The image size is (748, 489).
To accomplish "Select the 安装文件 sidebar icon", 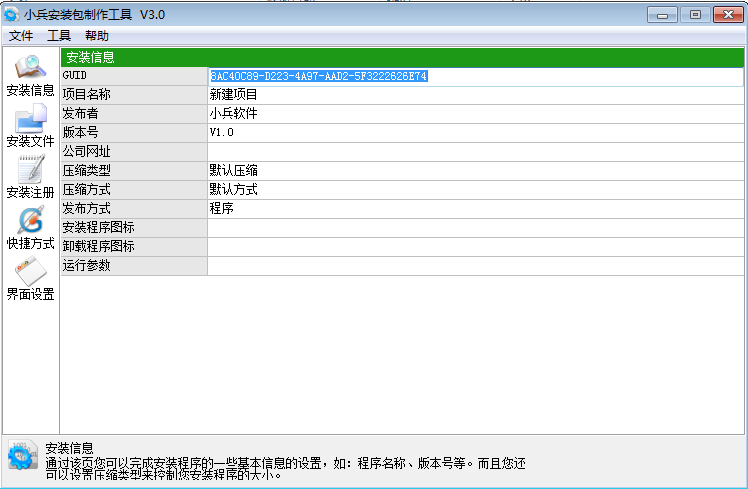I will click(x=30, y=118).
